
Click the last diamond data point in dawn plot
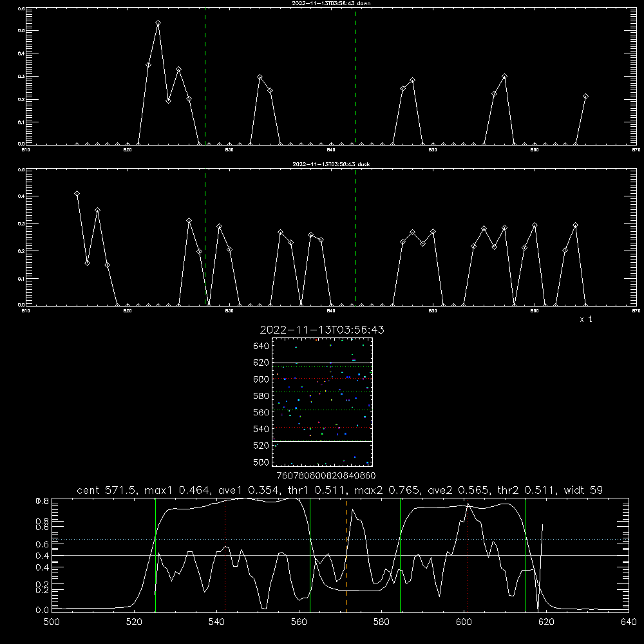585,97
